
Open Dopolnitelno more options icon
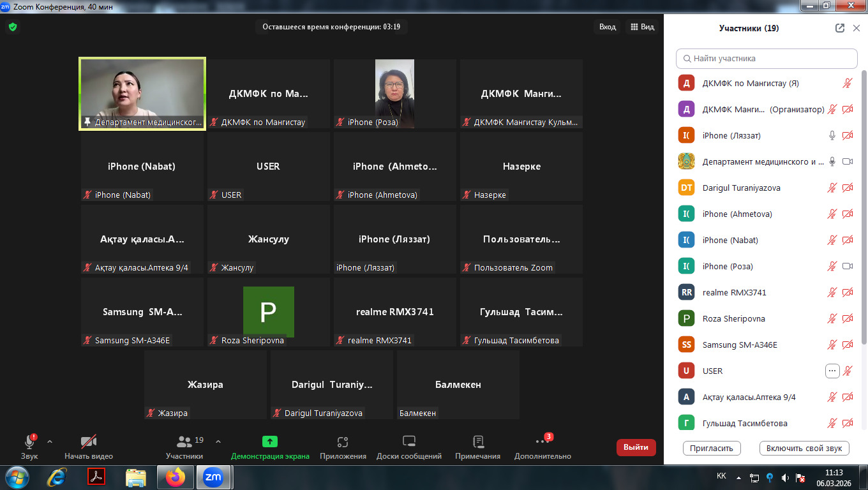[x=542, y=442]
